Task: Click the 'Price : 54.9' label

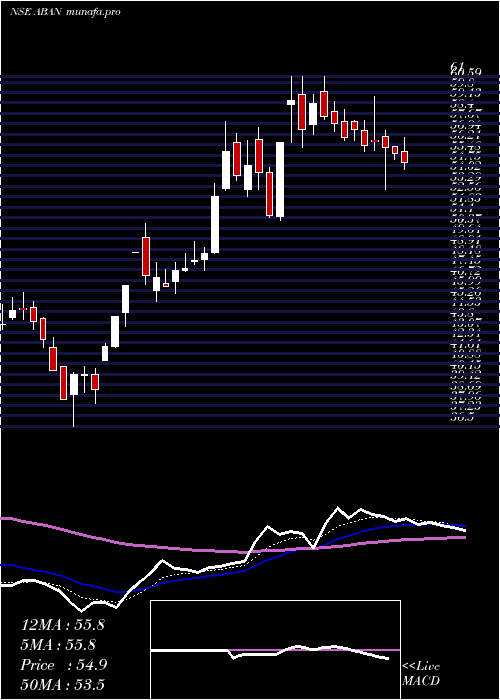Action: [x=63, y=665]
